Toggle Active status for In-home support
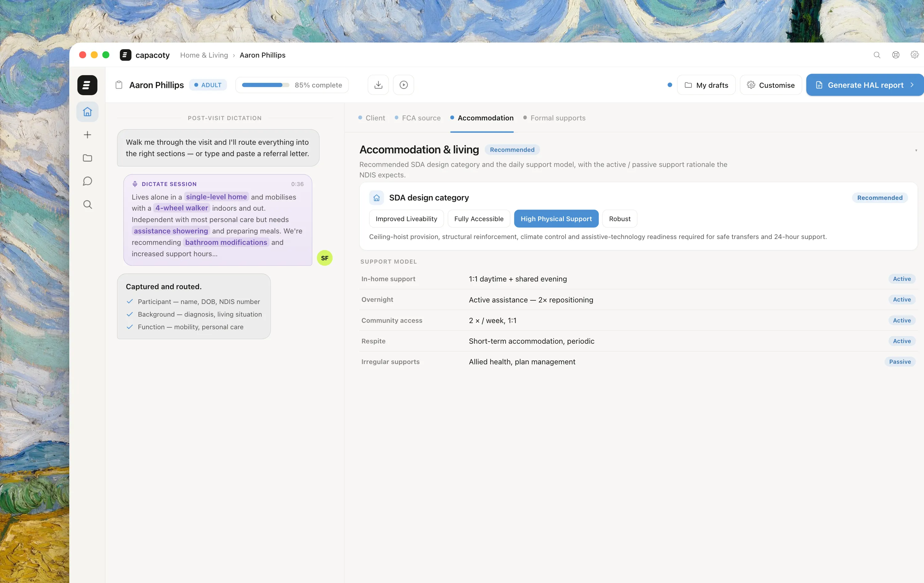The height and width of the screenshot is (583, 924). (x=902, y=279)
